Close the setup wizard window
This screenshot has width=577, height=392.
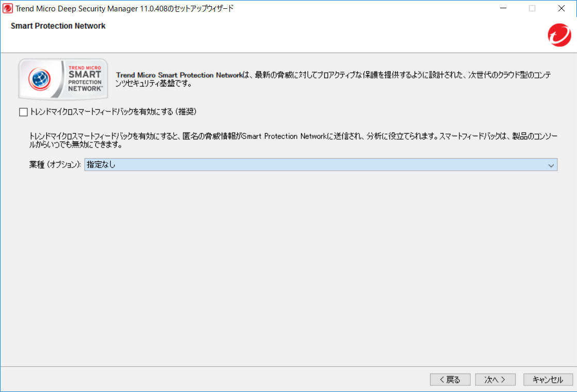click(561, 8)
